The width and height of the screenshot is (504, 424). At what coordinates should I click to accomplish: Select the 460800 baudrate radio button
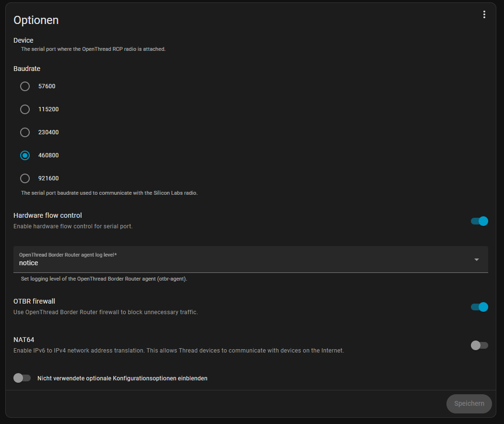(x=25, y=155)
